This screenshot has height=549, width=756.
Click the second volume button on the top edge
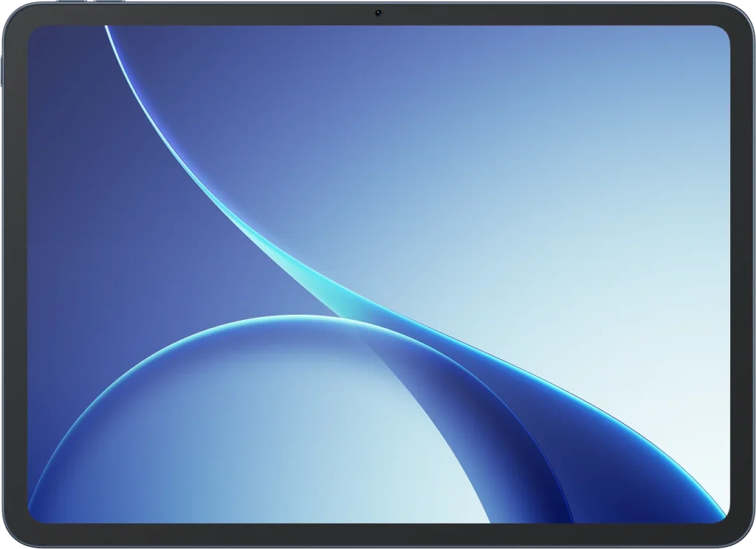109,1
